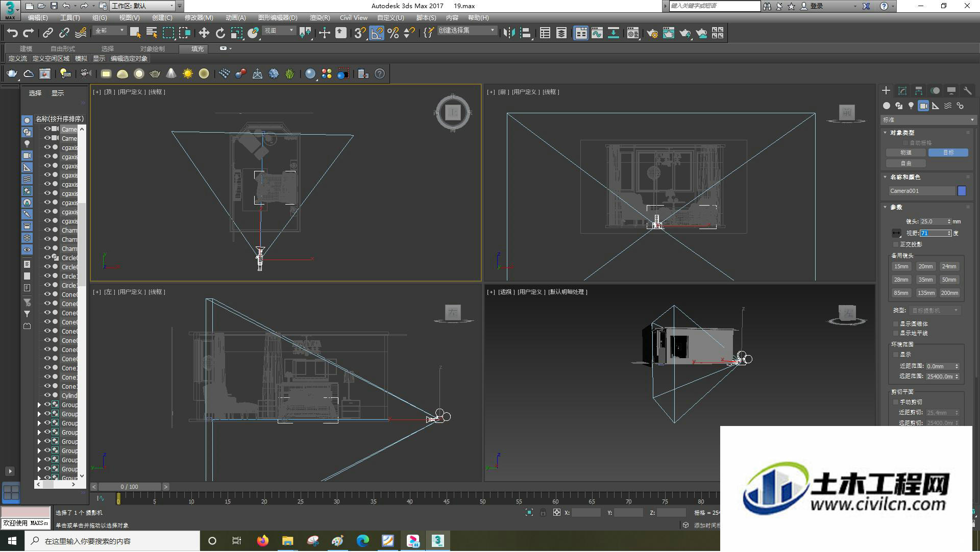Open the 渲染(R) menu
The height and width of the screenshot is (552, 980).
[x=320, y=18]
